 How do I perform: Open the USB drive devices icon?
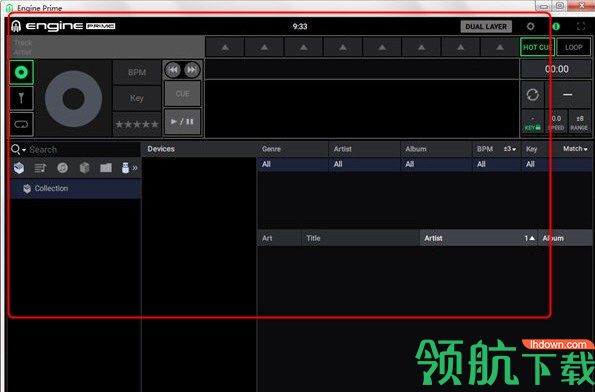126,167
